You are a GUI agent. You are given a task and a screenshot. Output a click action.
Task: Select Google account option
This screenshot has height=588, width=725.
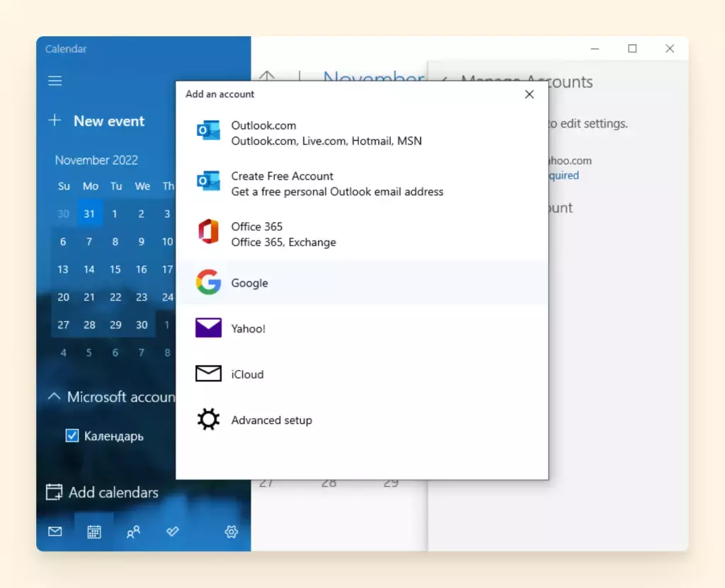[x=362, y=282]
